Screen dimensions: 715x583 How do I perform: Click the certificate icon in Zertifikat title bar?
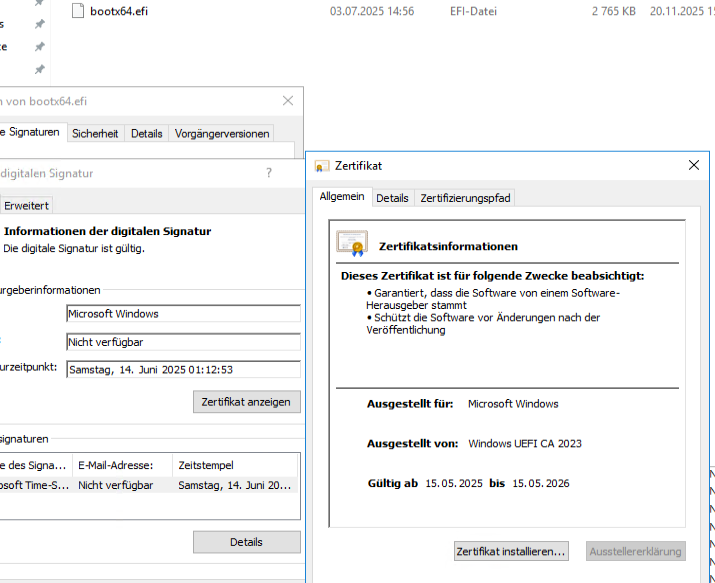point(322,166)
